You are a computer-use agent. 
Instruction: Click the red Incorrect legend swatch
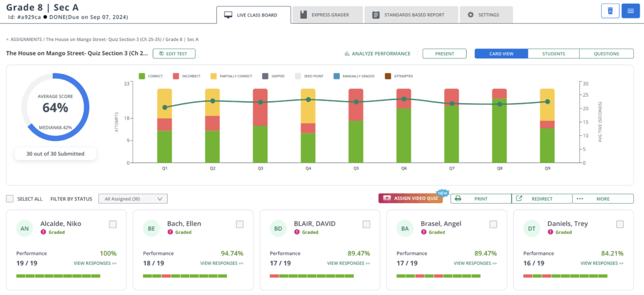(175, 76)
